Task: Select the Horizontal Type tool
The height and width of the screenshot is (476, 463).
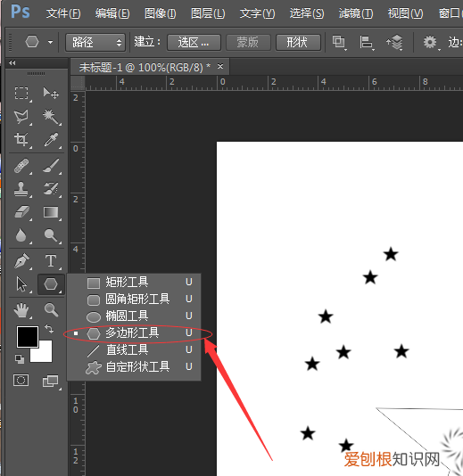Action: point(51,261)
